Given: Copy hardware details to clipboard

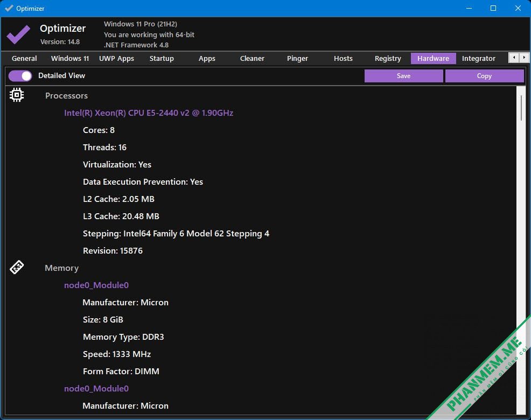Looking at the screenshot, I should click(484, 76).
